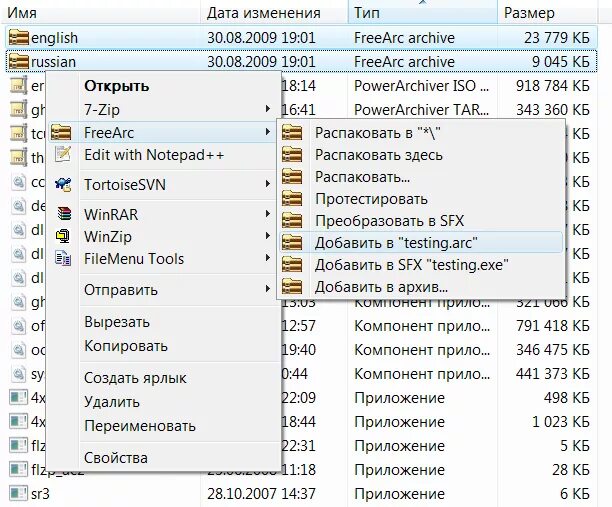Choose Копировать from the context menu
Image resolution: width=612 pixels, height=507 pixels.
[x=163, y=346]
